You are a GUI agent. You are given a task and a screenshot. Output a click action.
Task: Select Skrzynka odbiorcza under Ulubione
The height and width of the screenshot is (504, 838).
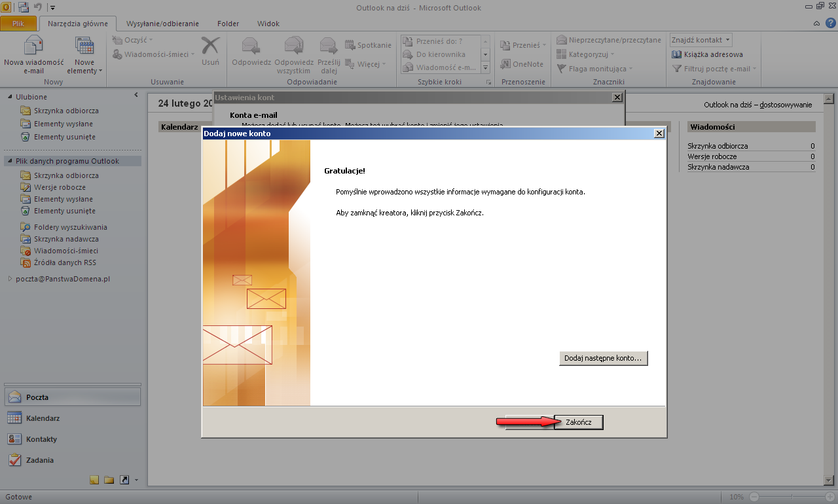click(x=66, y=110)
